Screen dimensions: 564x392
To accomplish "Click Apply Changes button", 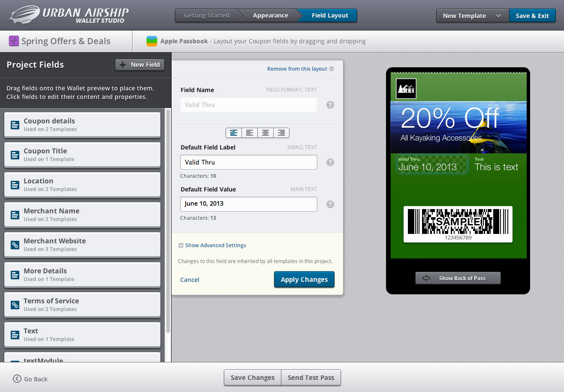I will coord(304,279).
